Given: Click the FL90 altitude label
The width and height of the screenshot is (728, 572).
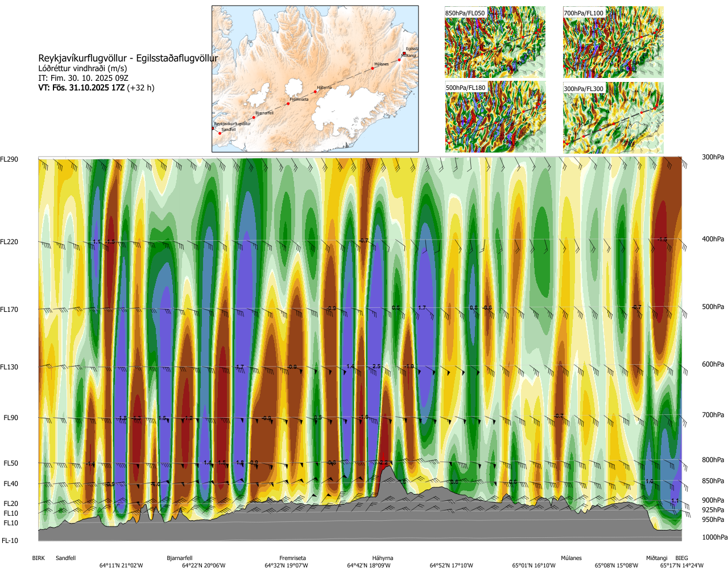Looking at the screenshot, I should 11,418.
